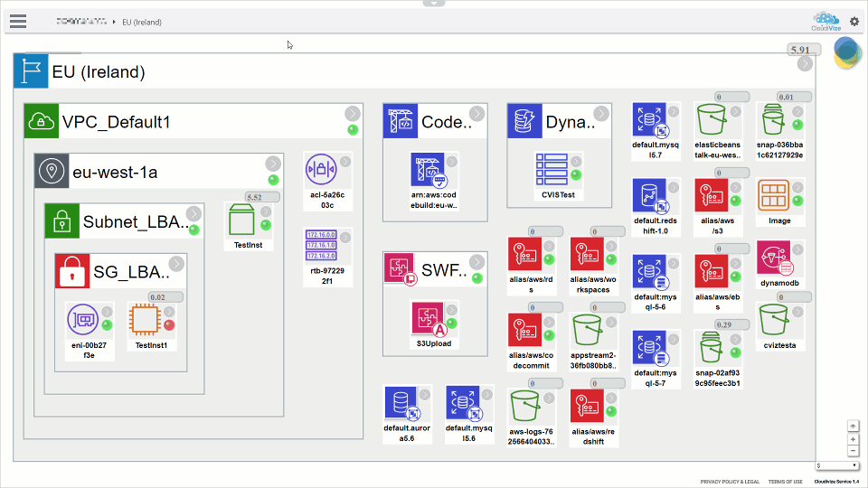Expand the Code.. group arrow

click(x=476, y=114)
